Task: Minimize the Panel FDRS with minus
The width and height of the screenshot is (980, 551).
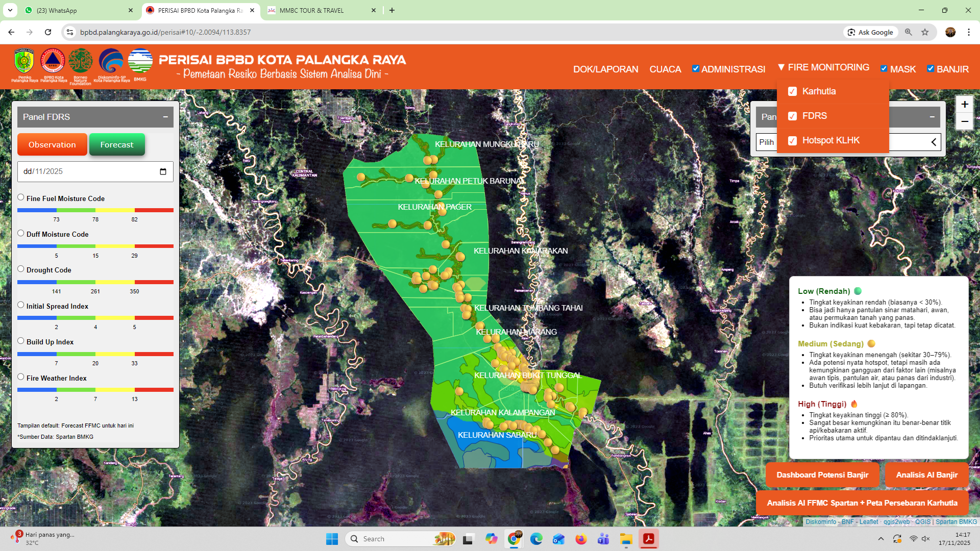Action: click(x=165, y=117)
